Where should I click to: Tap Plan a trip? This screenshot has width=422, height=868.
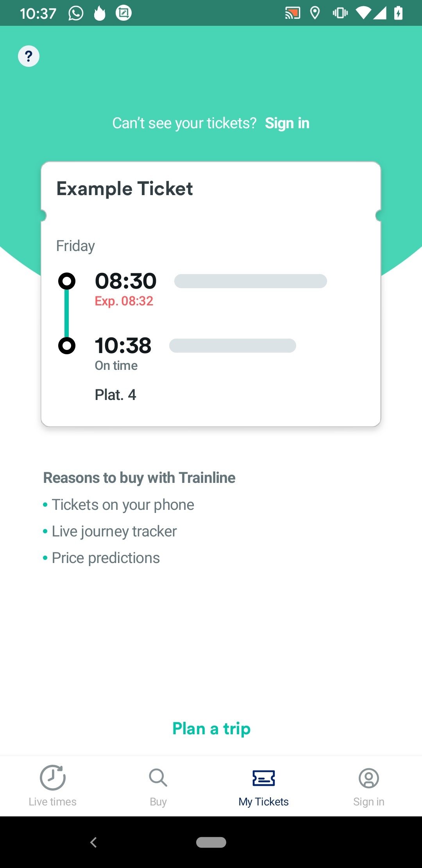211,728
